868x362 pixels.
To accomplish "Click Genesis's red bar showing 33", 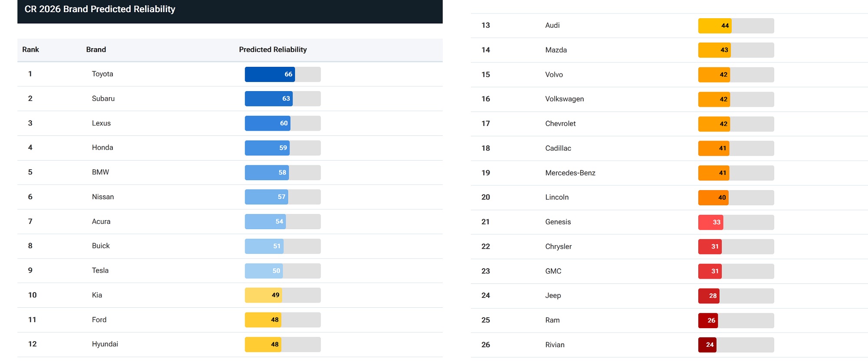I will pyautogui.click(x=711, y=222).
